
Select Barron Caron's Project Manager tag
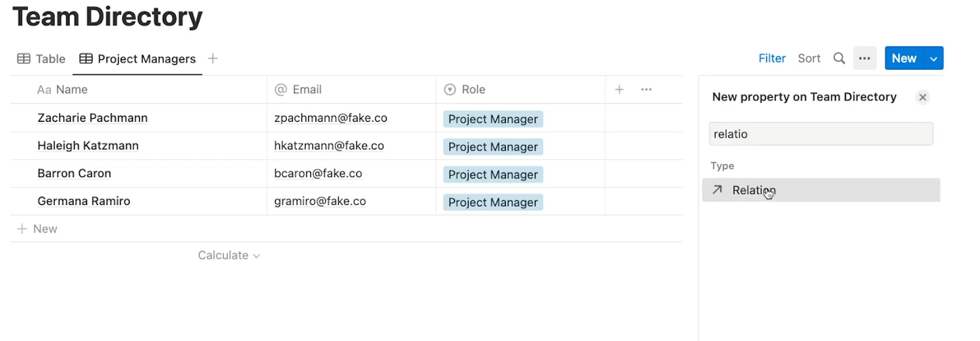493,174
